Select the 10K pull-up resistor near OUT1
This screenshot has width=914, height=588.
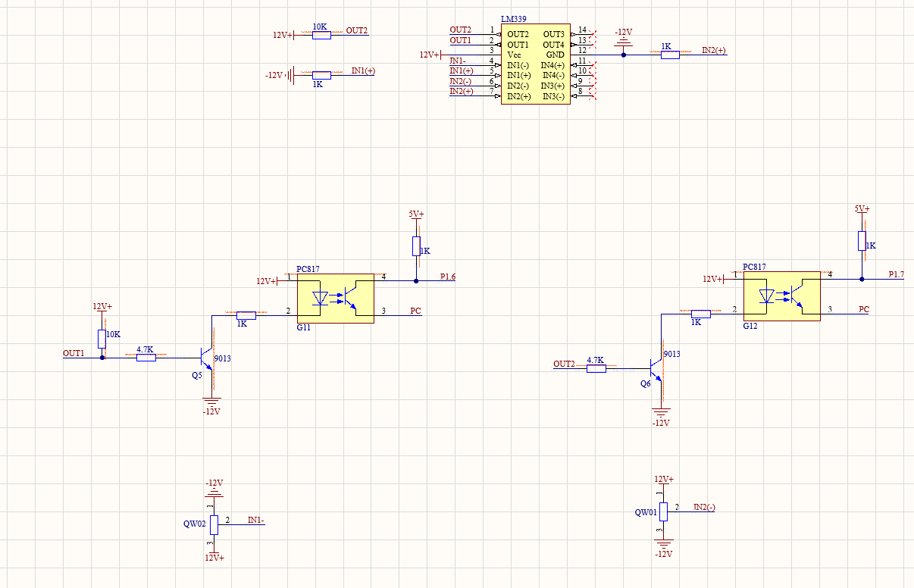pos(102,339)
